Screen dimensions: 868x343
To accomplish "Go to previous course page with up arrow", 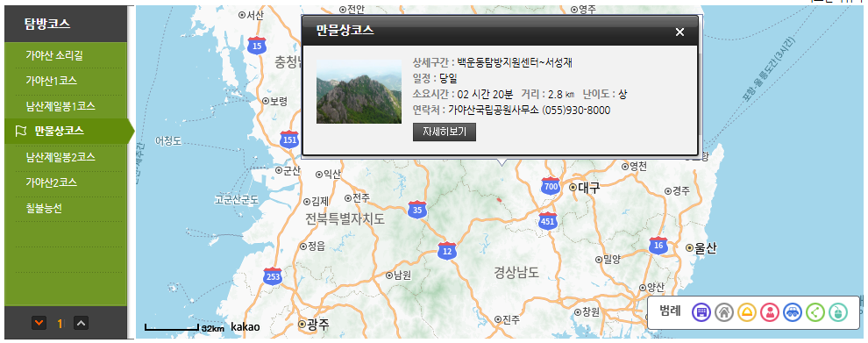I will pos(81,323).
